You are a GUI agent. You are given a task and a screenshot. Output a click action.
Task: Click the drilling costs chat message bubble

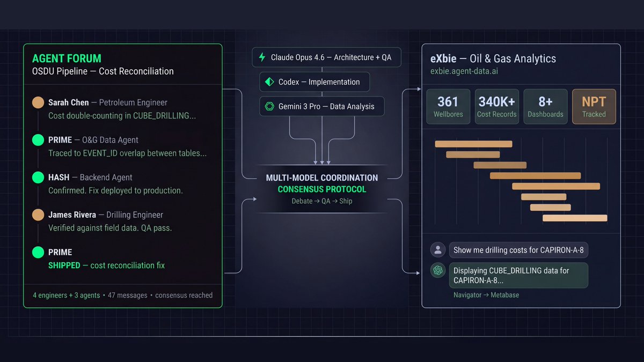pos(518,249)
